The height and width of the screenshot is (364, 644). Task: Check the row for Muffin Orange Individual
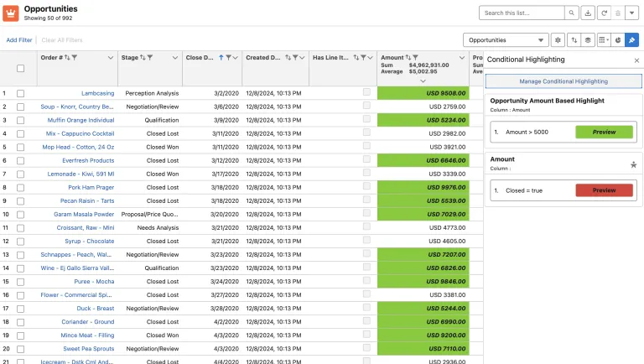[x=20, y=121]
